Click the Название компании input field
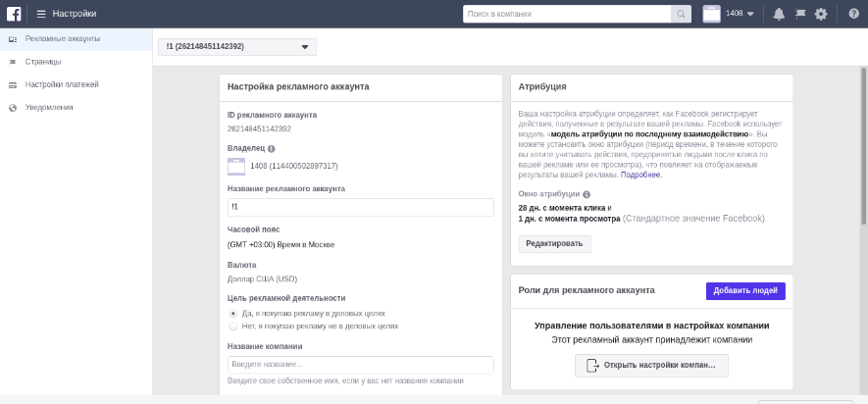Image resolution: width=868 pixels, height=404 pixels. 360,365
